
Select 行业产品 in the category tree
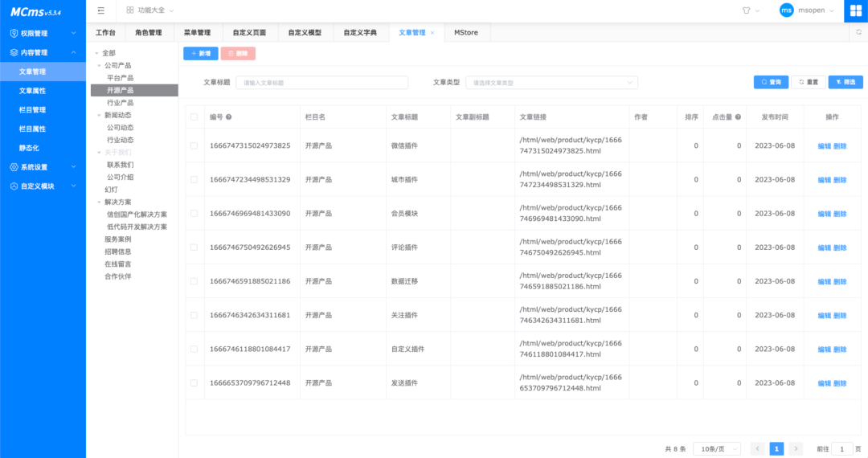pos(120,103)
